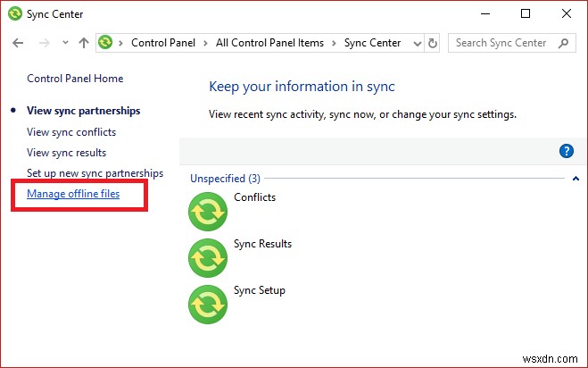Screen dimensions: 588x368
Task: Go back with the back arrow
Action: pyautogui.click(x=19, y=43)
